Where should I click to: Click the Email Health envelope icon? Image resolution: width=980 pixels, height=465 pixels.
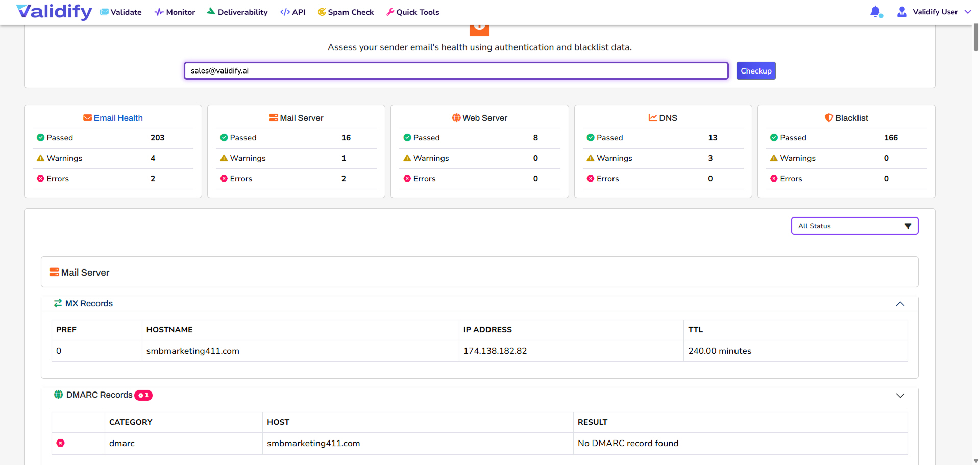coord(87,118)
